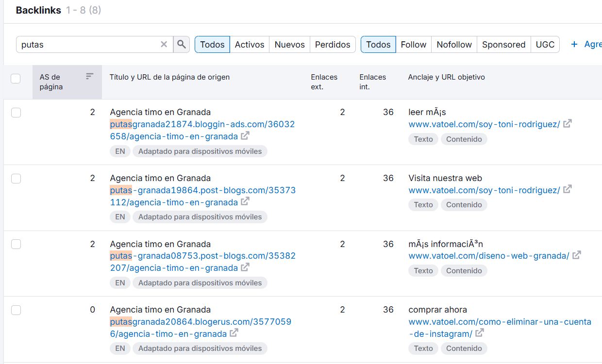Open external link icon for putasgranada20864 source URL
This screenshot has height=364, width=602.
pos(234,333)
